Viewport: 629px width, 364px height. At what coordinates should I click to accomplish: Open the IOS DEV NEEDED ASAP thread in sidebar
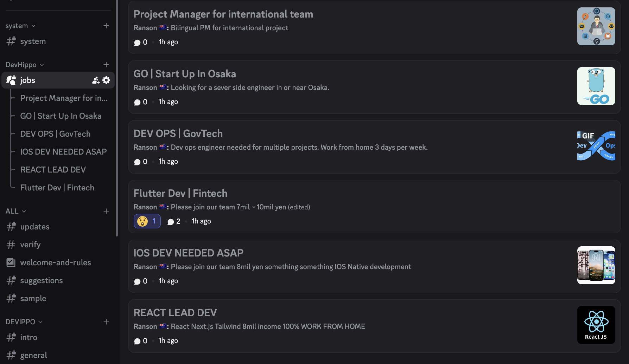coord(63,152)
